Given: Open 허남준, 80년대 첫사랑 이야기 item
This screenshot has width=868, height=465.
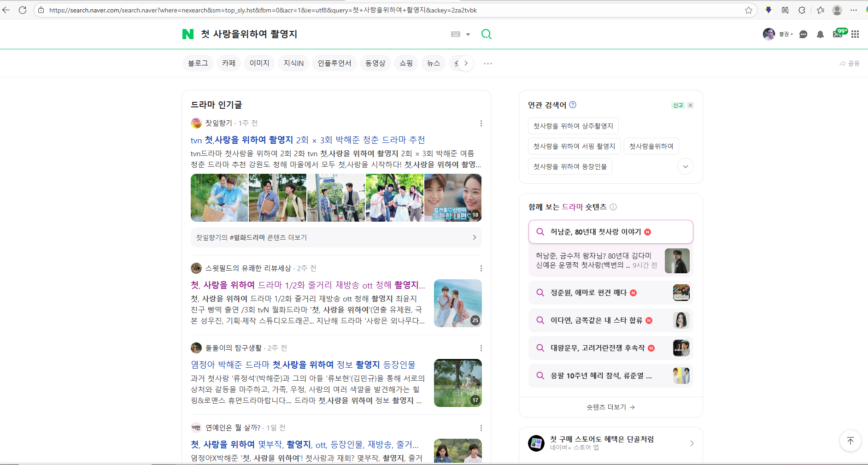Looking at the screenshot, I should 611,232.
